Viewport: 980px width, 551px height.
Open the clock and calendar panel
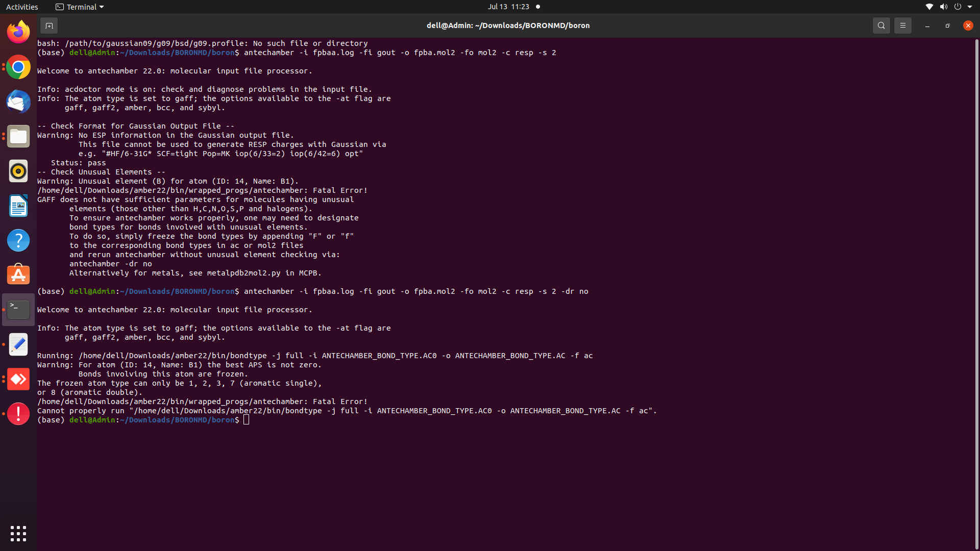[x=508, y=7]
